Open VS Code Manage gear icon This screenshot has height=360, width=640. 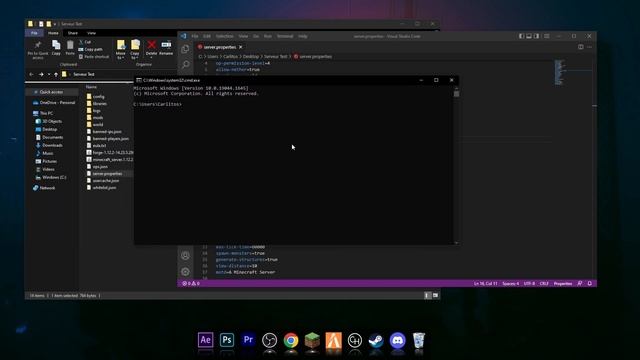click(185, 271)
